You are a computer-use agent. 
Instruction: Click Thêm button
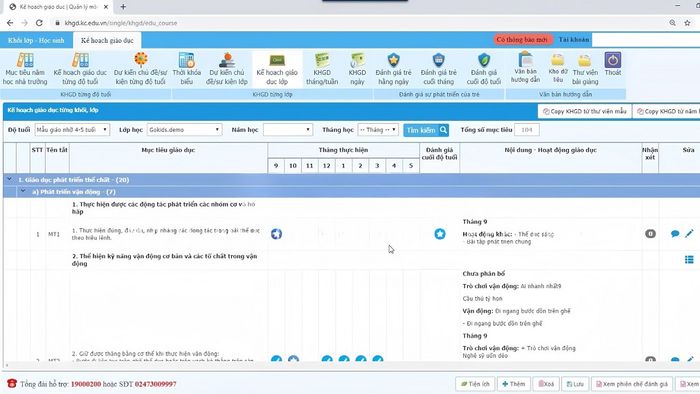click(513, 384)
